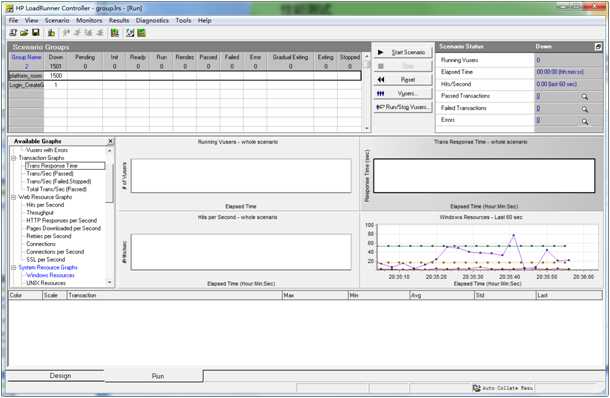Collapse the Transaction Graphs tree node
The width and height of the screenshot is (610, 398).
point(14,158)
